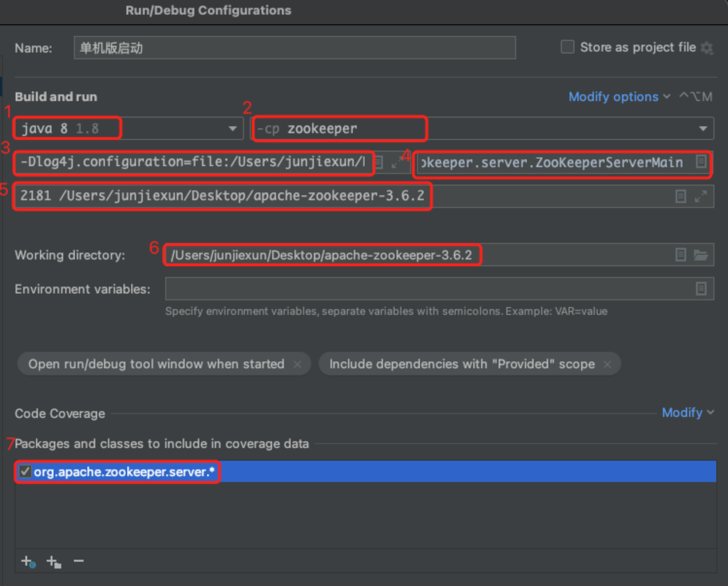Open the Environment variables editor icon
Screen dimensions: 728x586
coord(701,289)
